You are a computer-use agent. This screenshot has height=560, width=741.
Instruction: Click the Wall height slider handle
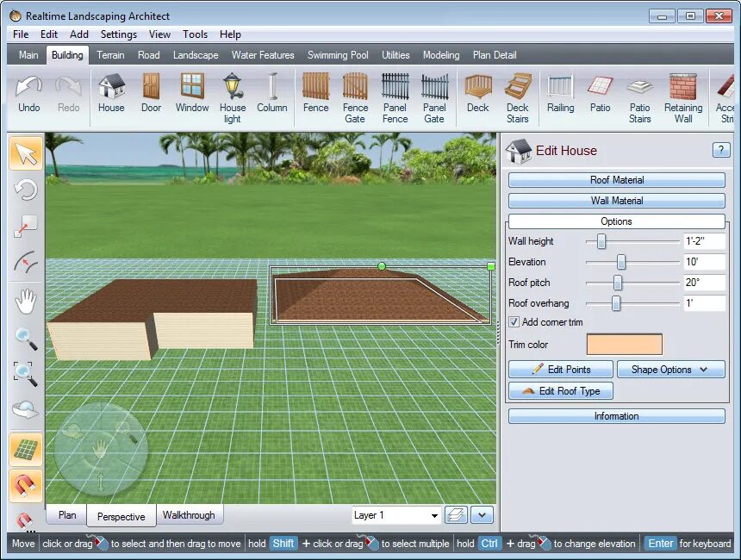(x=601, y=241)
